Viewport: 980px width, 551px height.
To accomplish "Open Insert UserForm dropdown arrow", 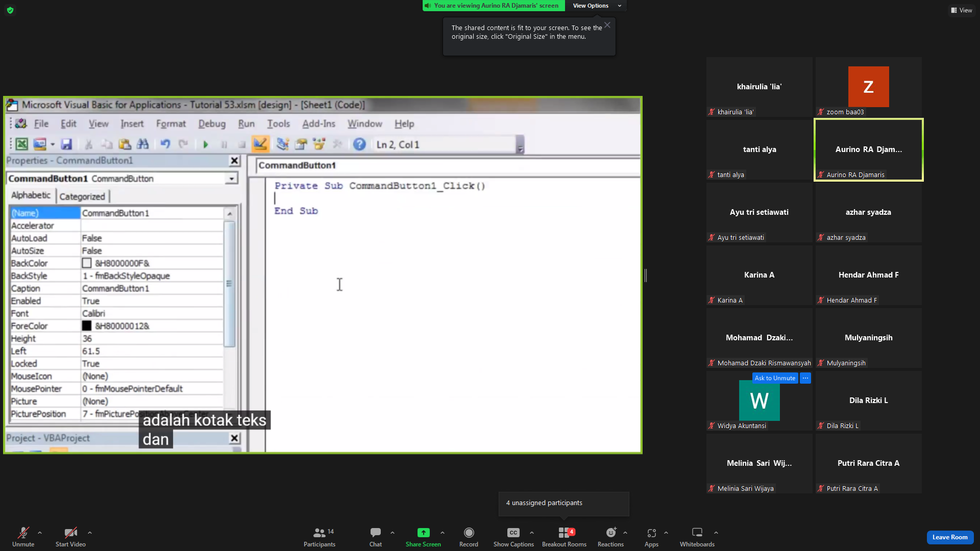I will click(x=53, y=145).
